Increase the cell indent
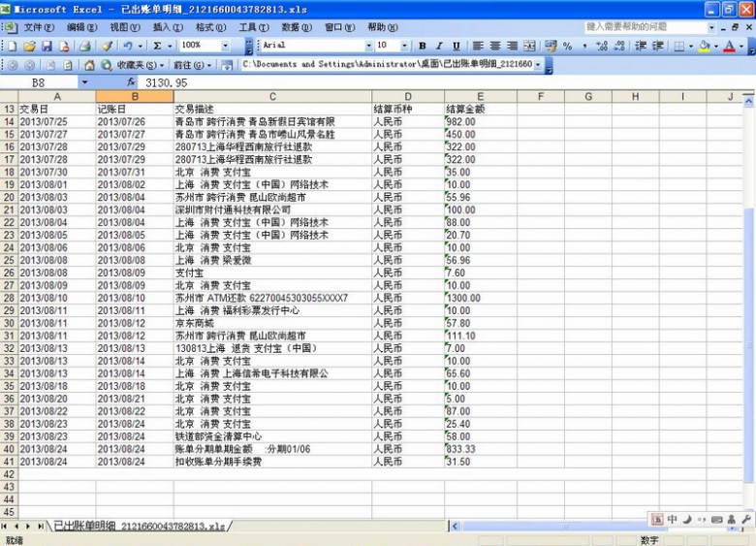Image resolution: width=756 pixels, height=546 pixels. [658, 46]
